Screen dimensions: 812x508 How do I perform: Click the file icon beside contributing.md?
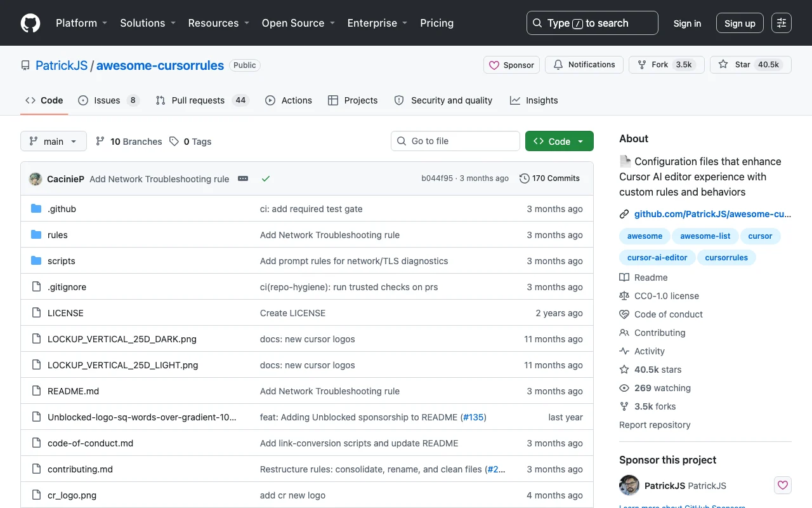click(36, 469)
